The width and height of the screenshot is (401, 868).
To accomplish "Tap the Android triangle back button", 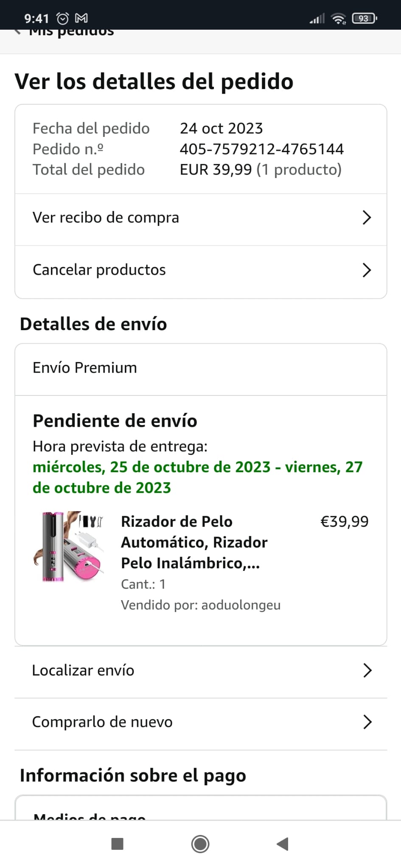I will tap(283, 844).
